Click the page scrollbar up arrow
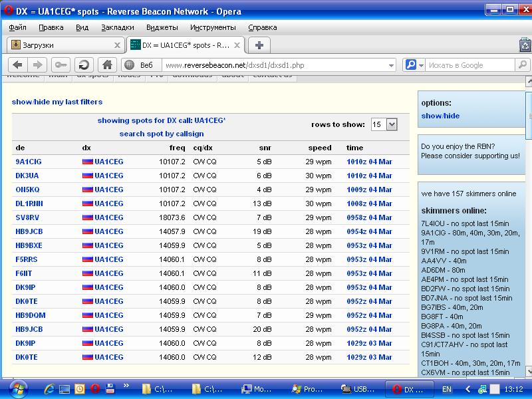Viewport: 532px width, 399px height. [x=529, y=81]
